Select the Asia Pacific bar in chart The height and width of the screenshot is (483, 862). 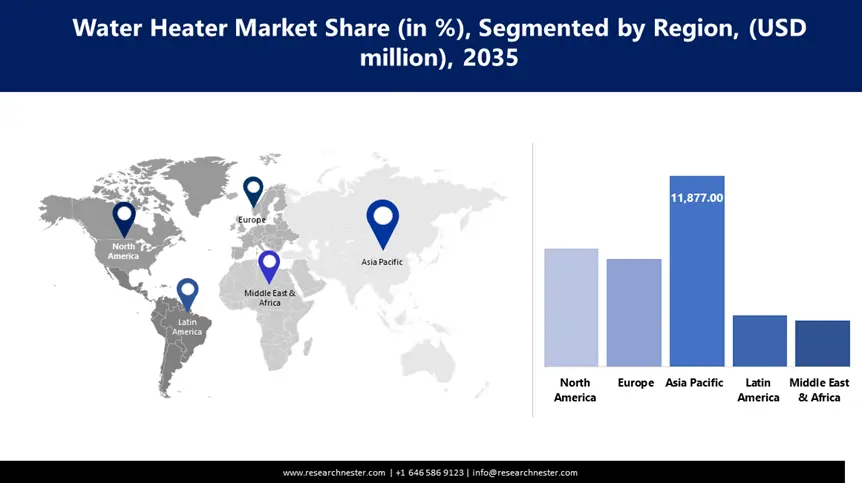pos(697,271)
